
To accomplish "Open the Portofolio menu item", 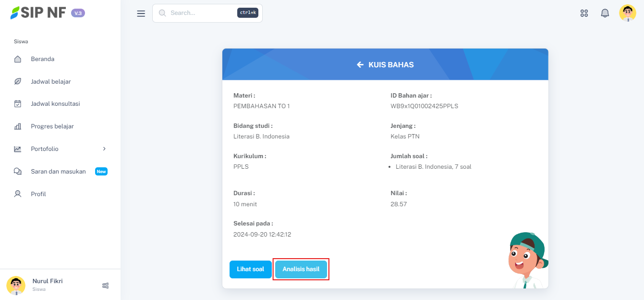I will (45, 149).
